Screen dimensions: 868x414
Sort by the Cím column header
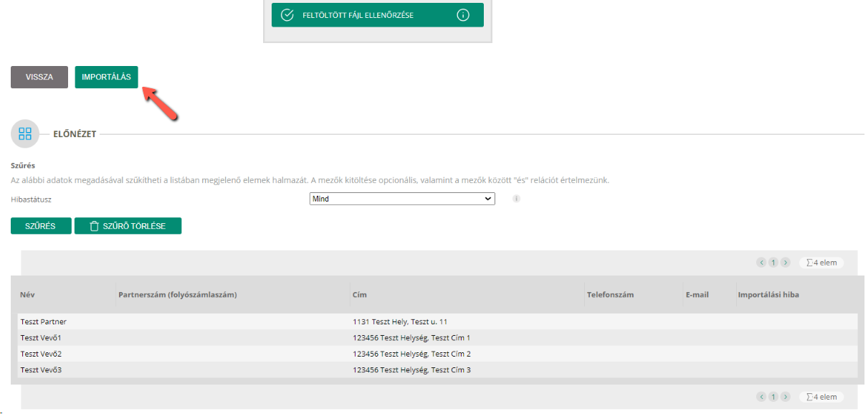(x=360, y=295)
